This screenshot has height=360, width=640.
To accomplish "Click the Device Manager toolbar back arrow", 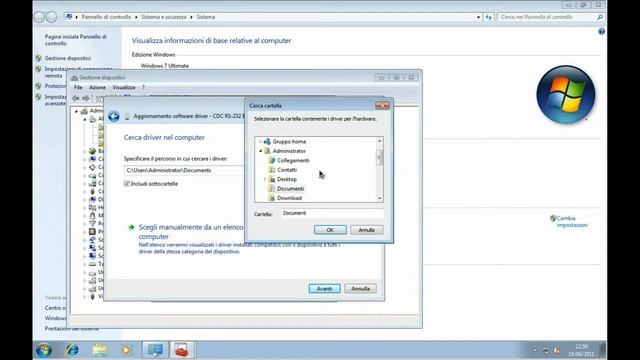I will [76, 98].
